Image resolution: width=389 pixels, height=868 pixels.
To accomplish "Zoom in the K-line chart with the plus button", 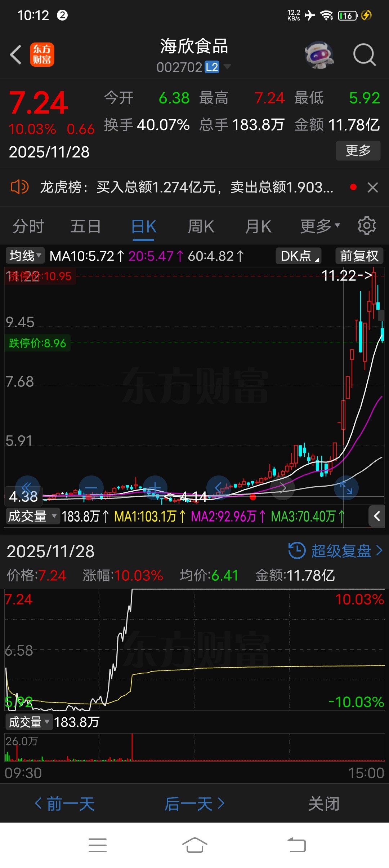I will [x=155, y=488].
